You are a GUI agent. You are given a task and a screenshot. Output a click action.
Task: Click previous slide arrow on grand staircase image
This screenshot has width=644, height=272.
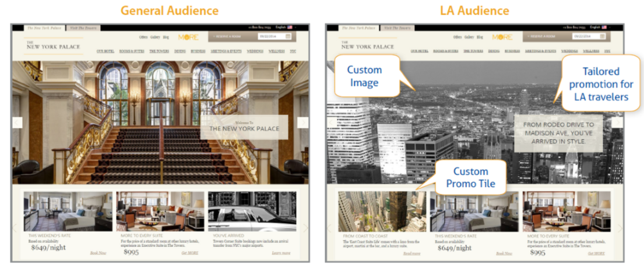(x=17, y=123)
